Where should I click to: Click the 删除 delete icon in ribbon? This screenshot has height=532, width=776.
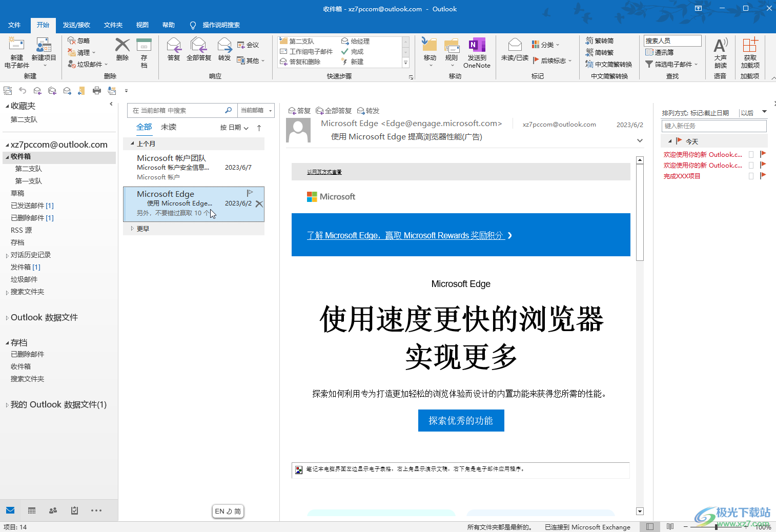122,50
